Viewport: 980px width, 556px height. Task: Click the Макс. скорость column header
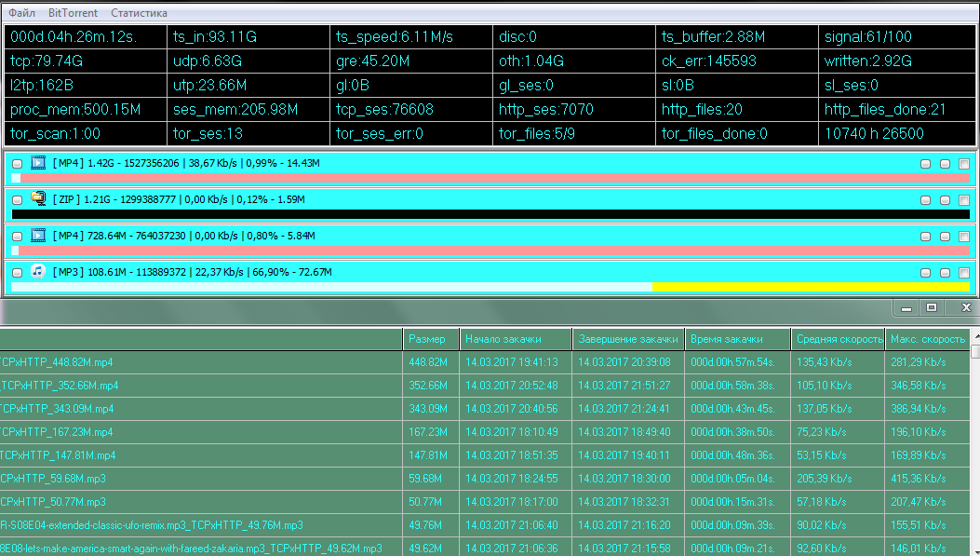click(927, 339)
